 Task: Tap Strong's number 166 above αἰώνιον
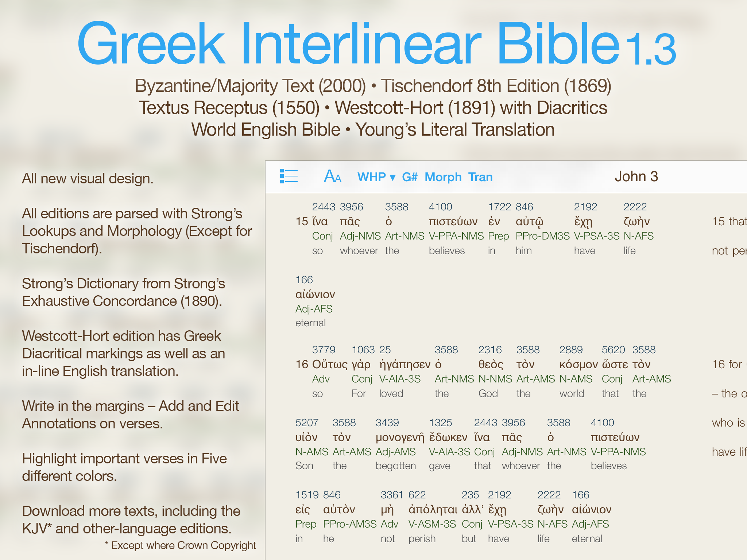[304, 280]
